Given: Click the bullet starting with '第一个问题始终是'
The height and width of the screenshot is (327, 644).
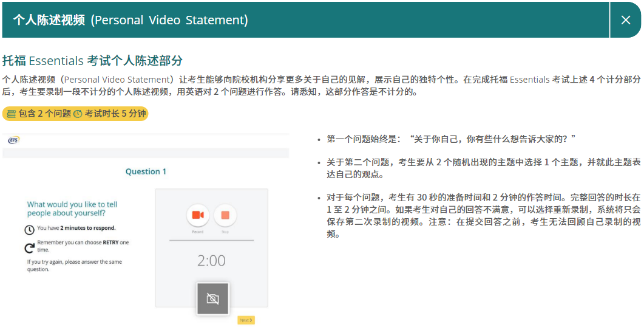Looking at the screenshot, I should pyautogui.click(x=451, y=139).
